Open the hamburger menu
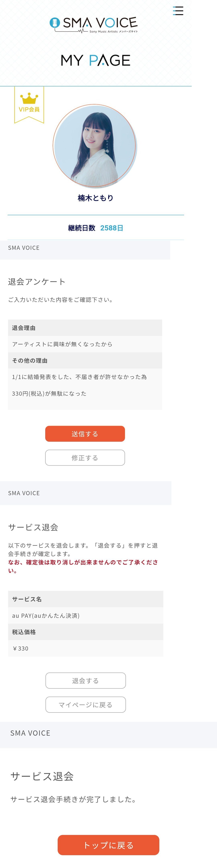This screenshot has height=868, width=217. tap(178, 11)
